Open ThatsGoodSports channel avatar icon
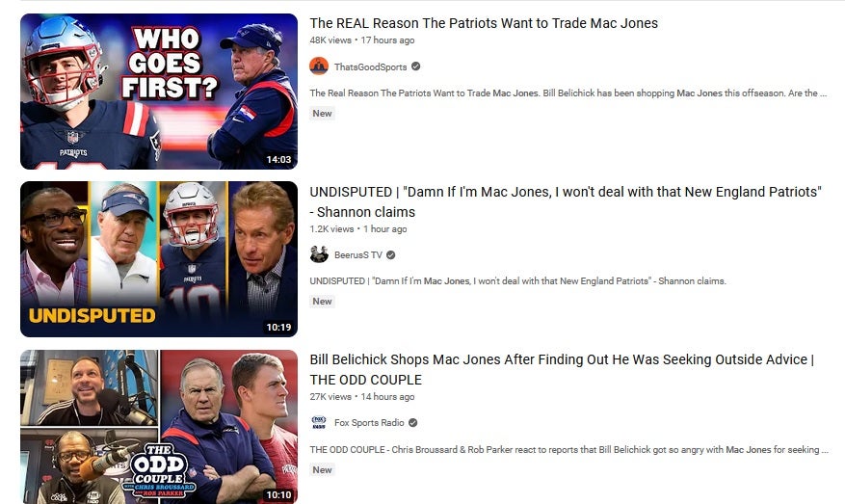 pyautogui.click(x=319, y=66)
